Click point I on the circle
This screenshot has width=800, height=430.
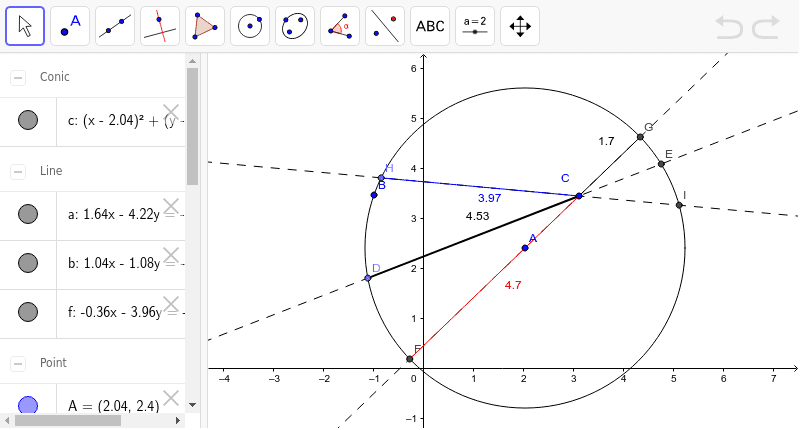click(679, 205)
